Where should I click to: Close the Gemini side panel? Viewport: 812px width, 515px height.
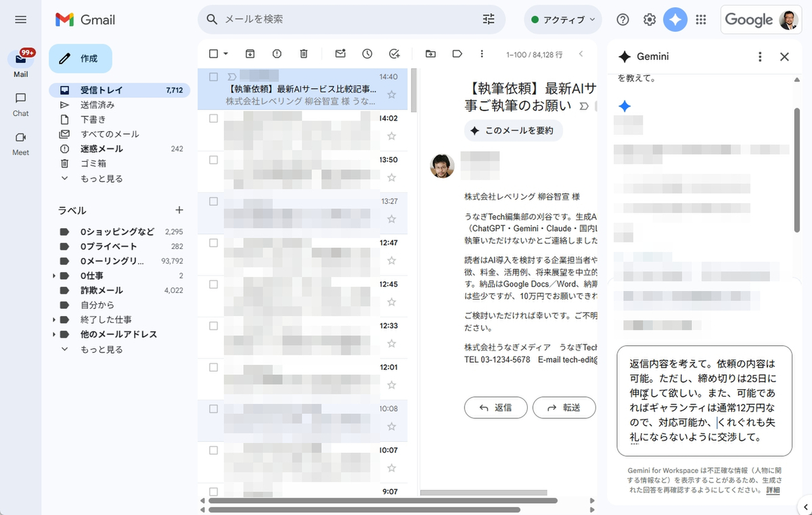785,57
